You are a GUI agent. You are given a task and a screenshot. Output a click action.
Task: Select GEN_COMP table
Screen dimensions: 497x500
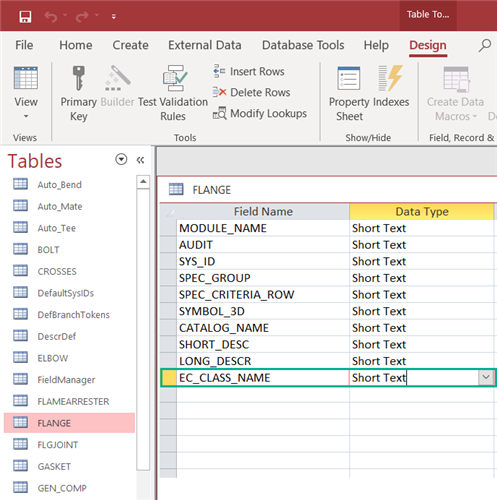(62, 488)
